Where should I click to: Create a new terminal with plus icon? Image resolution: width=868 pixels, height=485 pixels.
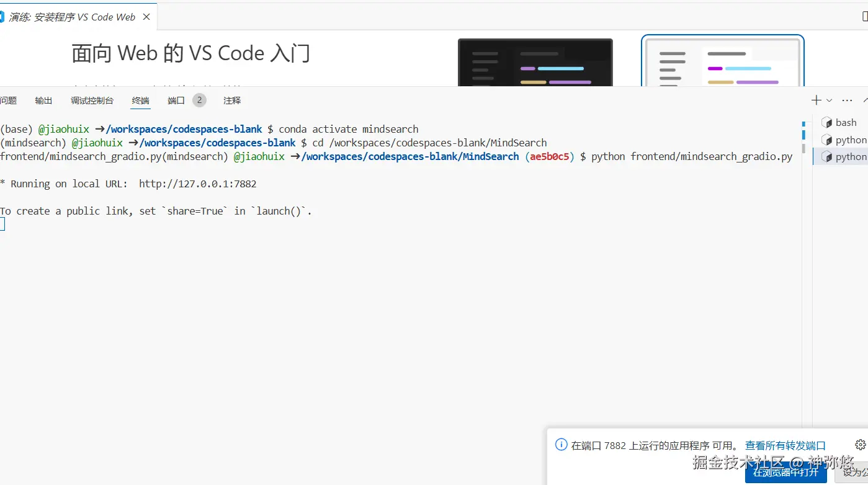[x=817, y=100]
